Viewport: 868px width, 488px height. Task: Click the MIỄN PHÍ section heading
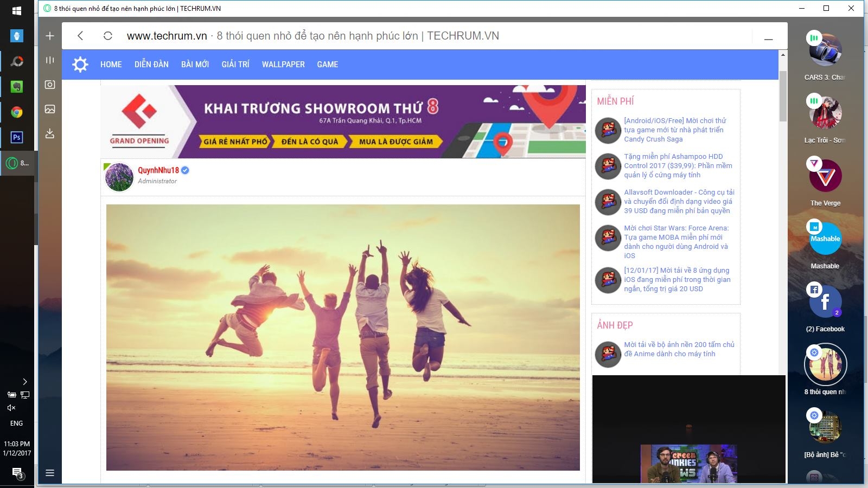click(615, 101)
